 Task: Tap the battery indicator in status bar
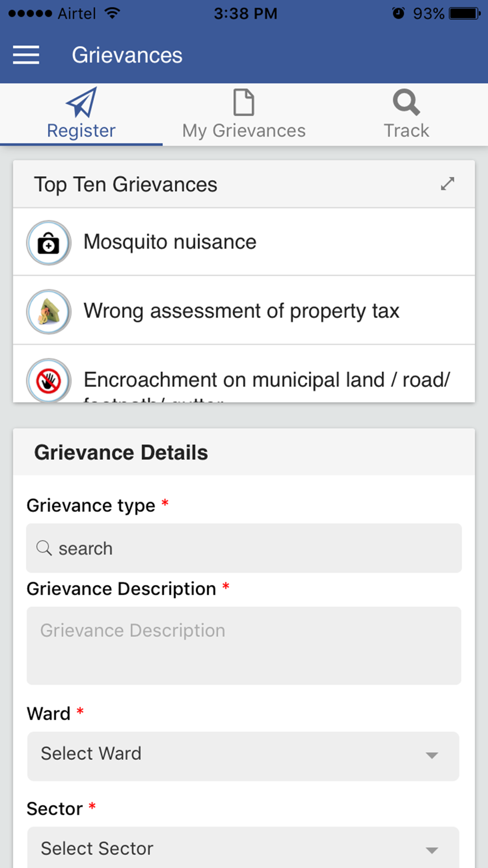click(x=465, y=13)
